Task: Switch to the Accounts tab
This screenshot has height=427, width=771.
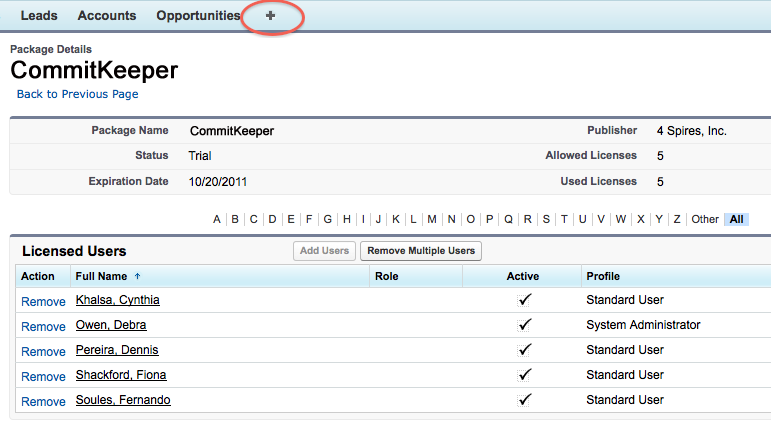Action: [107, 16]
